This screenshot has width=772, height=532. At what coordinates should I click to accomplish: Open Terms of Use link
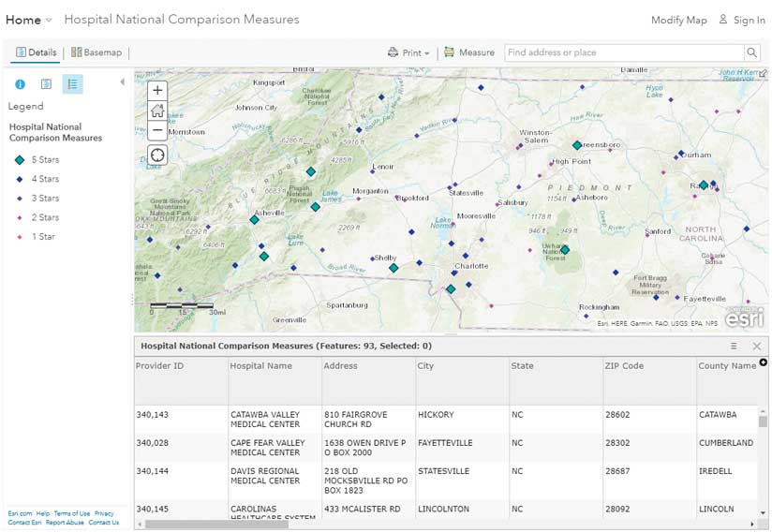click(72, 513)
